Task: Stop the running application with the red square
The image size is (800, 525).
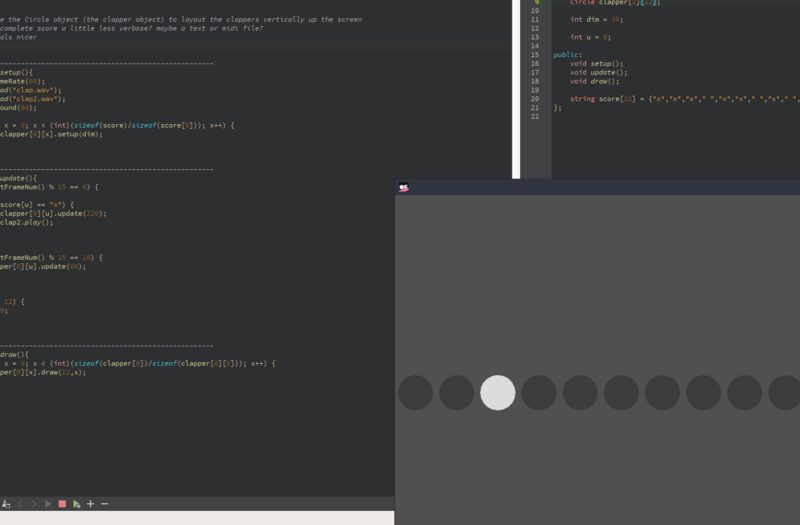Action: point(62,504)
